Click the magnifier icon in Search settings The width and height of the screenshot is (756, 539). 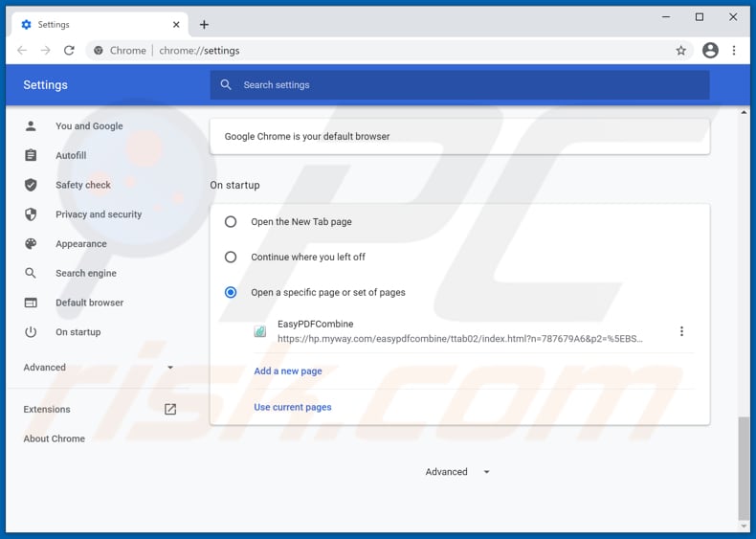coord(226,85)
